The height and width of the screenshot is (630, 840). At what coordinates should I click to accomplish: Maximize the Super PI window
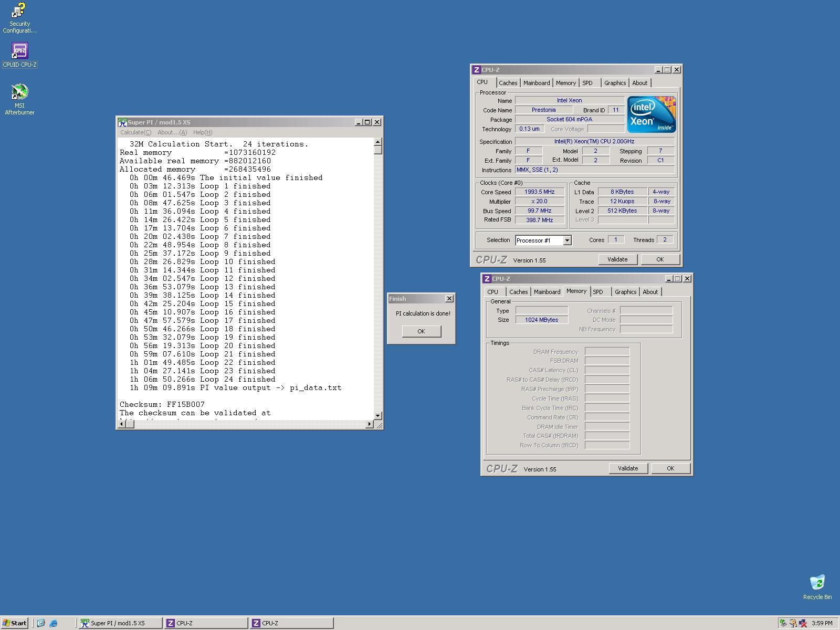coord(367,122)
